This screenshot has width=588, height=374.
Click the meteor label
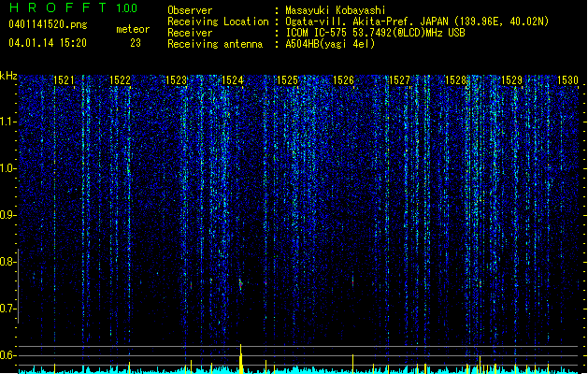pos(133,29)
